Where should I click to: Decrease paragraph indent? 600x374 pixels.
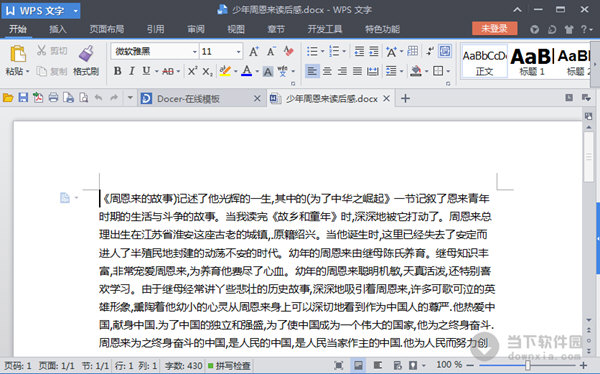pyautogui.click(x=359, y=51)
